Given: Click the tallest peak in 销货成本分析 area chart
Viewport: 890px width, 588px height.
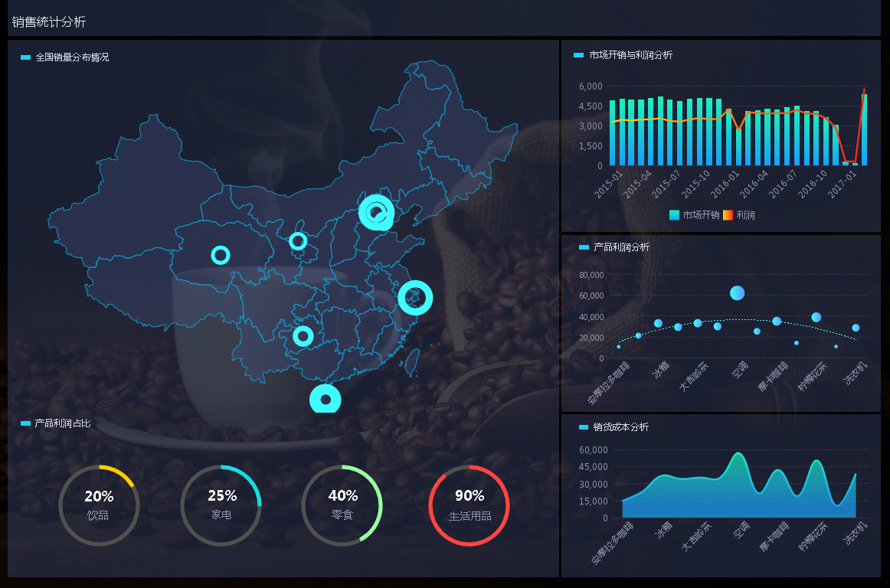Looking at the screenshot, I should pyautogui.click(x=738, y=454).
